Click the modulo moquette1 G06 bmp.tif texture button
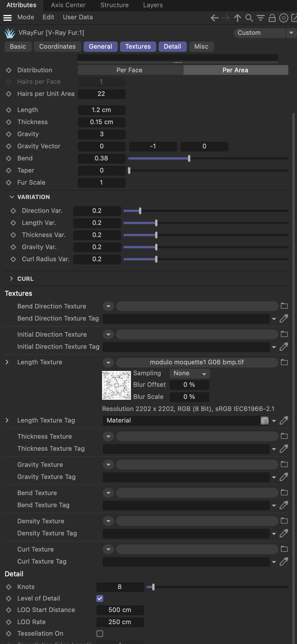 click(x=197, y=362)
